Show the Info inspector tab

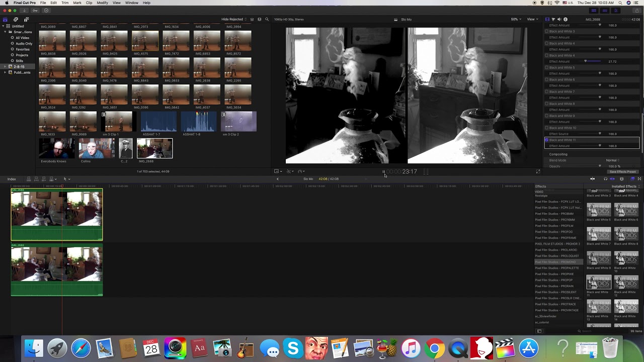pyautogui.click(x=566, y=20)
